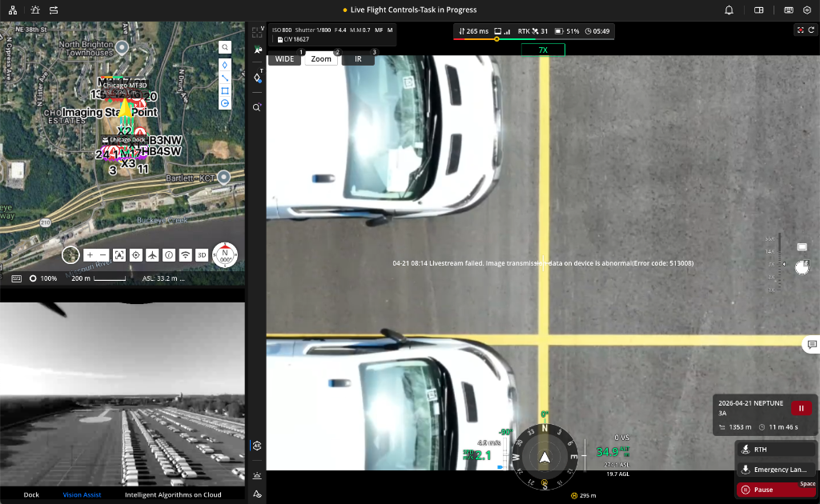This screenshot has width=820, height=504.
Task: Toggle the split-screen layout icon in top bar
Action: pyautogui.click(x=758, y=10)
